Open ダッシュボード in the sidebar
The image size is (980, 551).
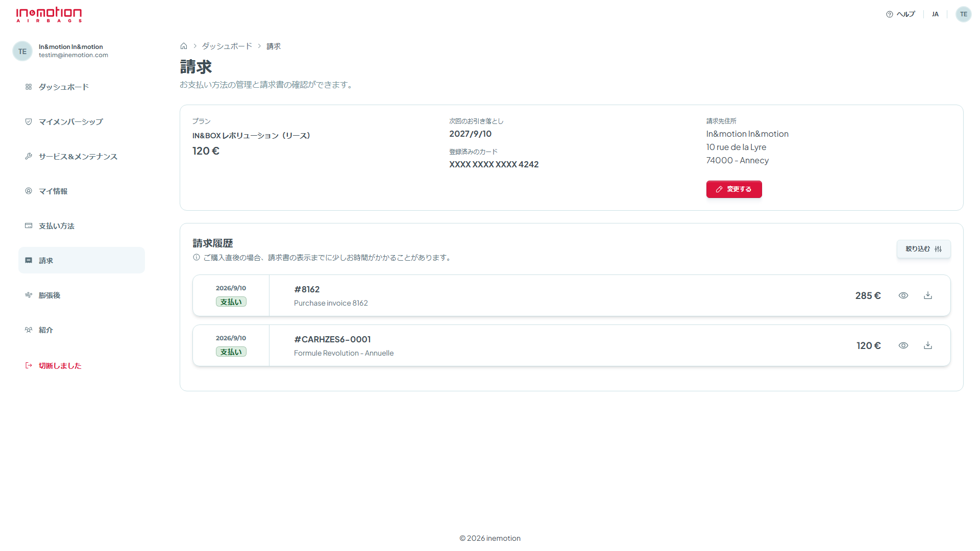pos(82,87)
